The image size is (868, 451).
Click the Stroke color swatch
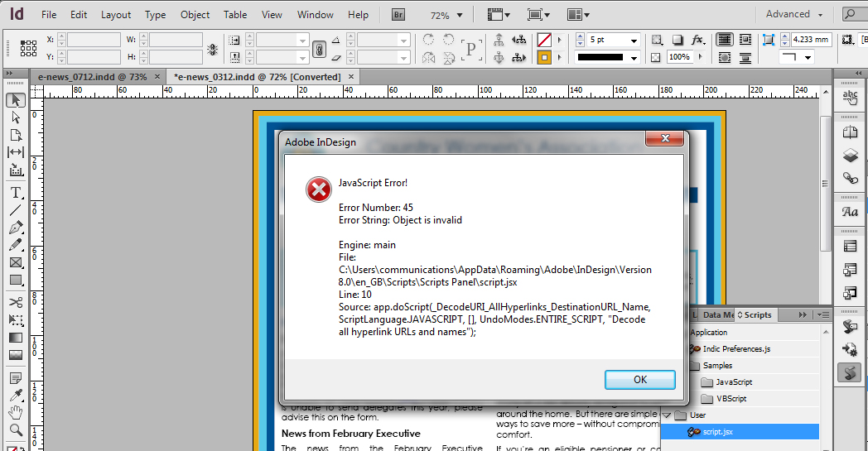(x=544, y=58)
